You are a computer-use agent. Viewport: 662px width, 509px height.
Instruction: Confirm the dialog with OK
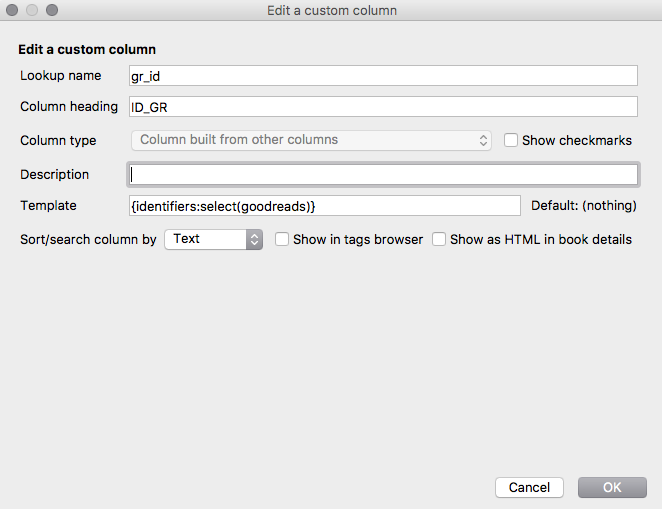[x=612, y=487]
